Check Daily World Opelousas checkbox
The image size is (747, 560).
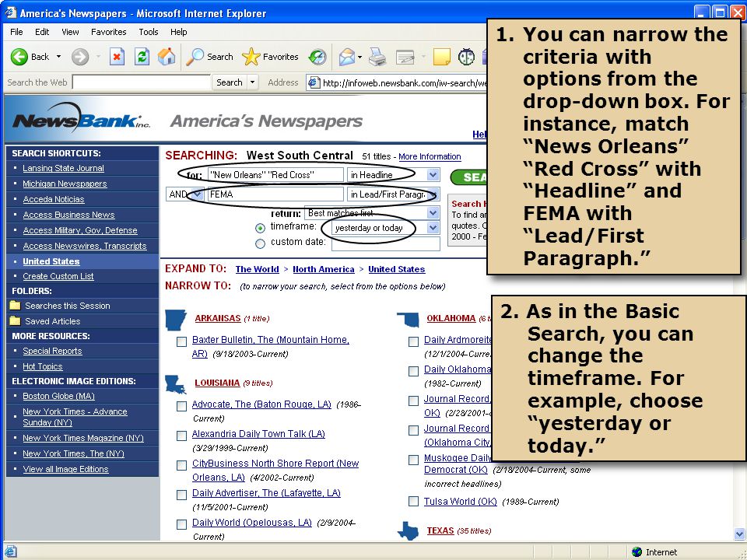coord(181,524)
